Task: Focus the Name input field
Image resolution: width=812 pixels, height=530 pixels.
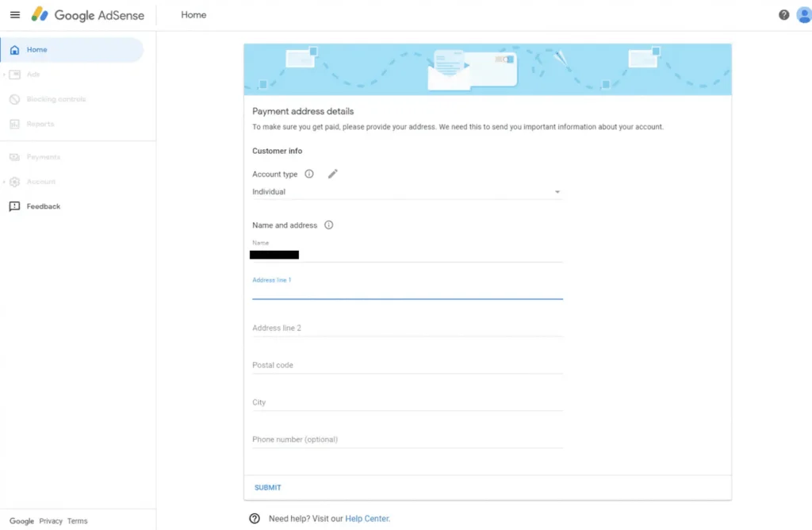Action: click(x=407, y=255)
